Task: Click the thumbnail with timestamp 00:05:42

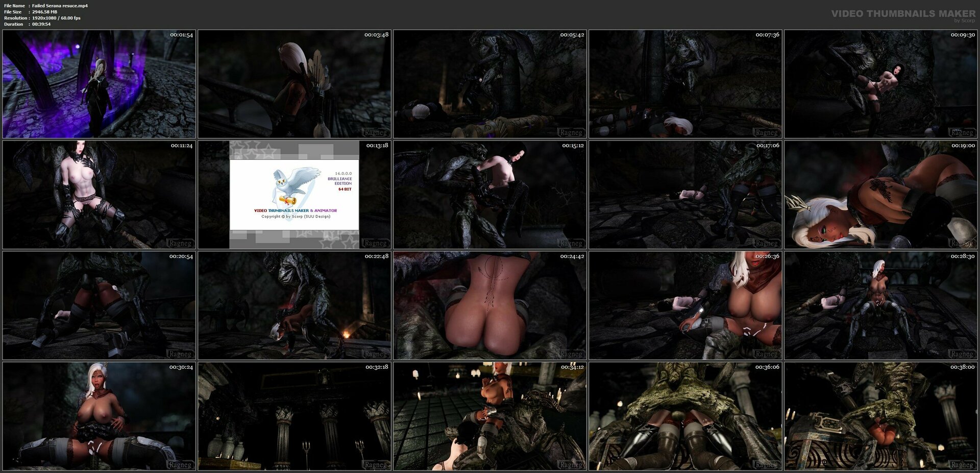Action: click(490, 84)
